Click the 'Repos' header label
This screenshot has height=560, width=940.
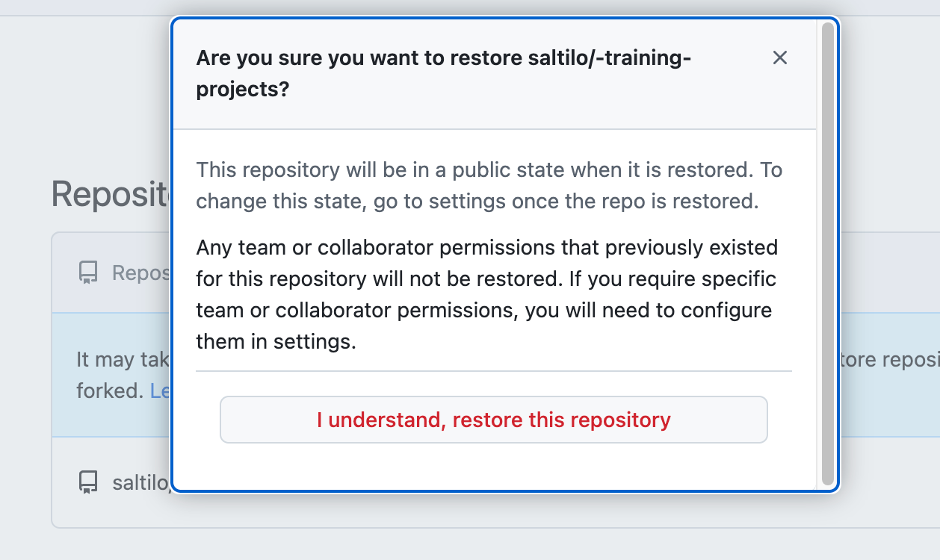140,273
